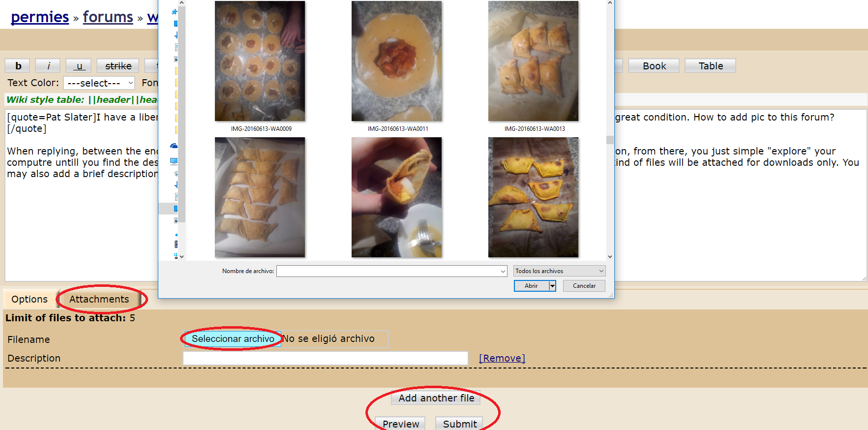
Task: Click the Add another file button
Action: (x=436, y=398)
